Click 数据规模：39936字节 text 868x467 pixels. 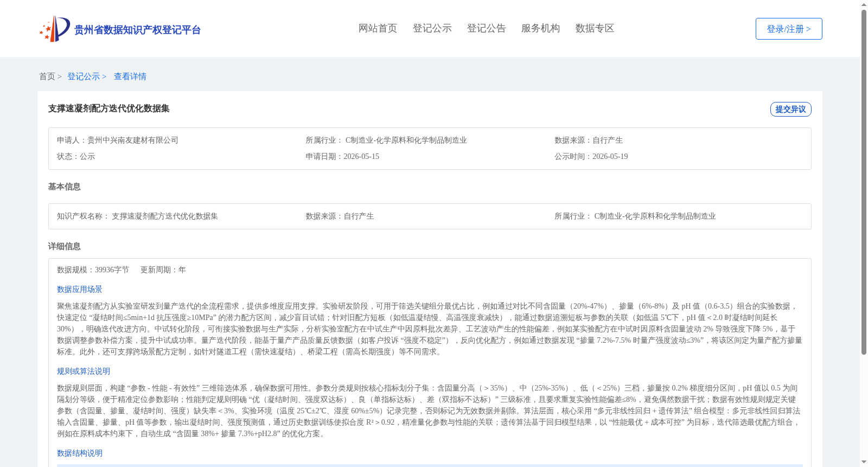pos(93,270)
